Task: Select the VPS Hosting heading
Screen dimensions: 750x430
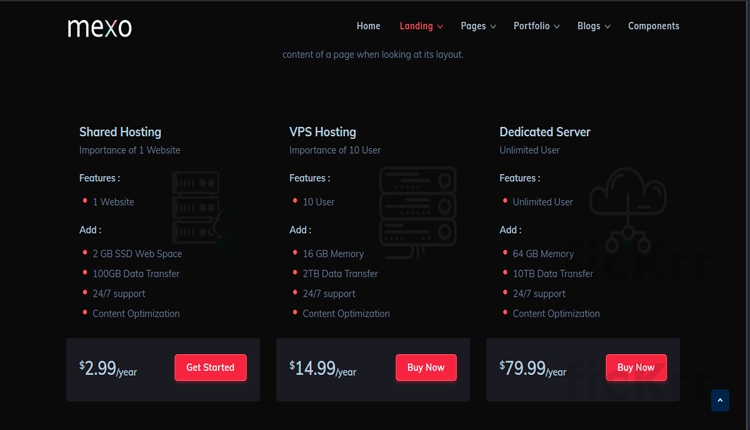Action: 322,132
